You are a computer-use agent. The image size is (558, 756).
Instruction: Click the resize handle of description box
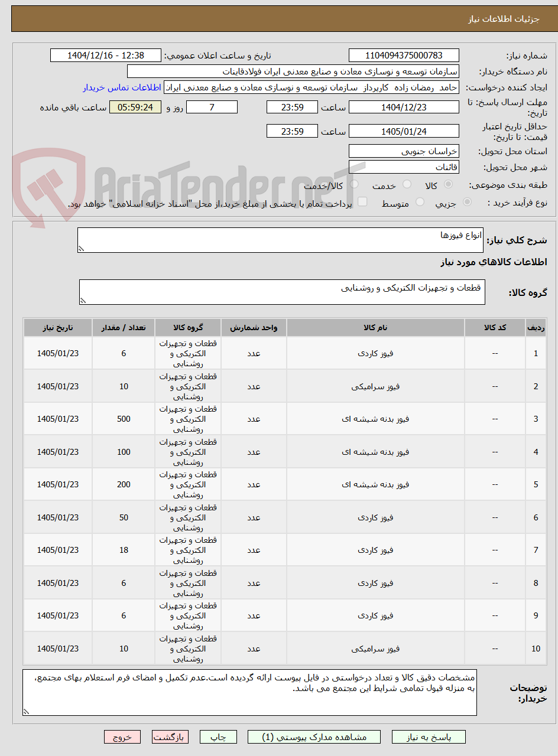[x=82, y=249]
